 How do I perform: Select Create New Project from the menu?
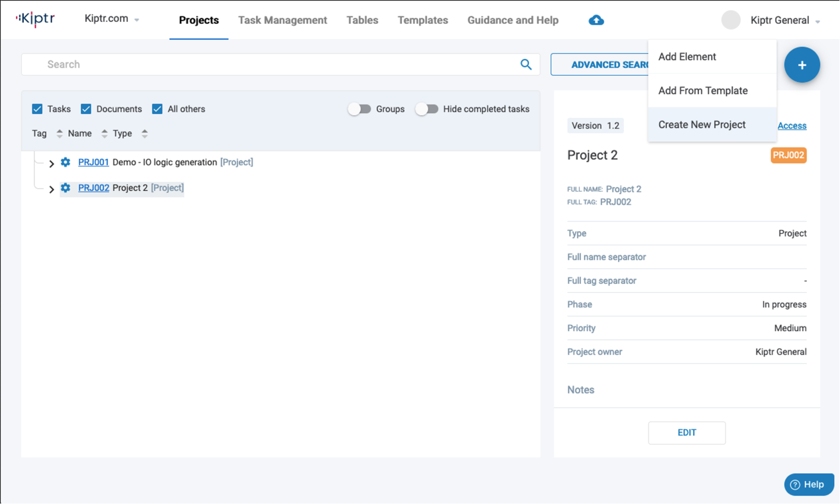click(701, 124)
